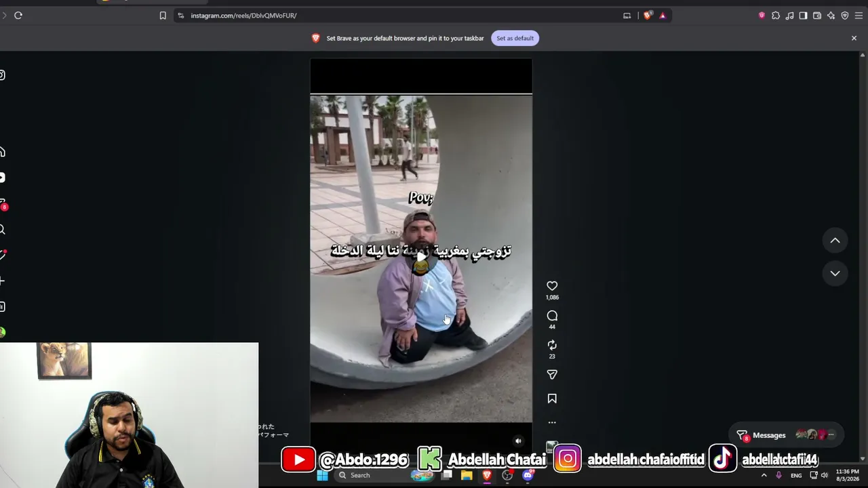868x488 pixels.
Task: Open the audio thumbnail below the reel actions
Action: pyautogui.click(x=552, y=446)
